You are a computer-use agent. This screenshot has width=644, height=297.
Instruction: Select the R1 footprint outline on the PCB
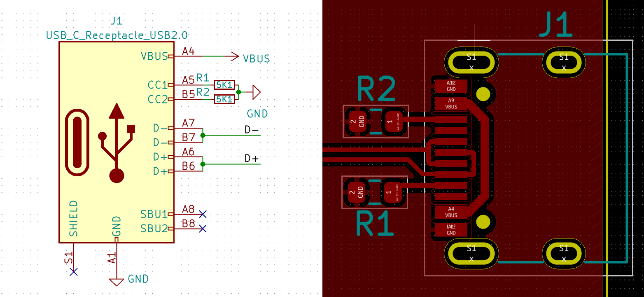pyautogui.click(x=375, y=192)
